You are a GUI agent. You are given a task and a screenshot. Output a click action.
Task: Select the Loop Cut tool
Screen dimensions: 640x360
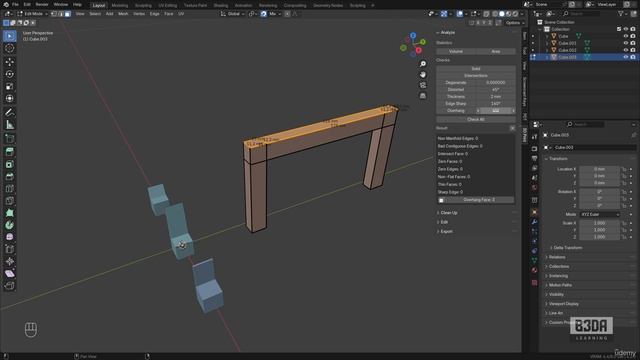pyautogui.click(x=9, y=189)
